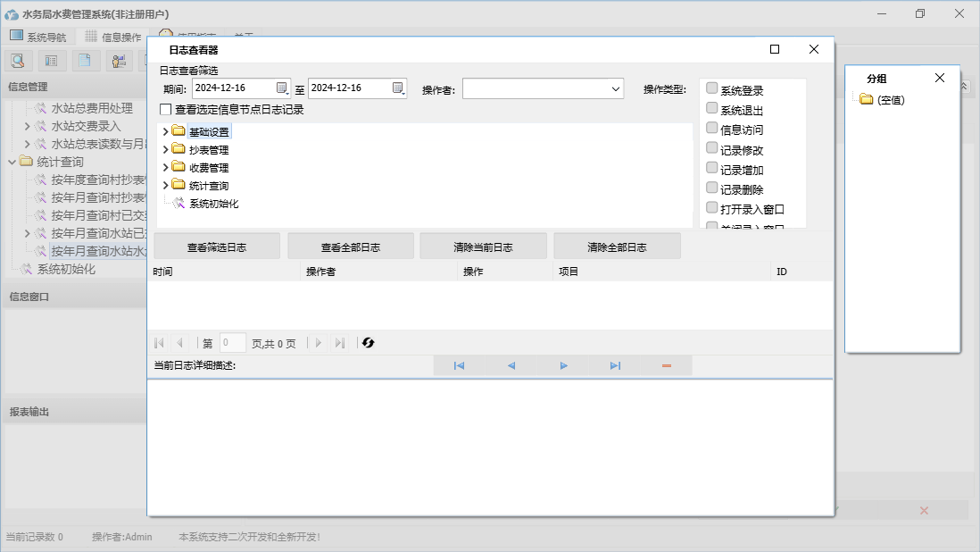Viewport: 980px width, 552px height.
Task: Click the page number input field
Action: [232, 343]
